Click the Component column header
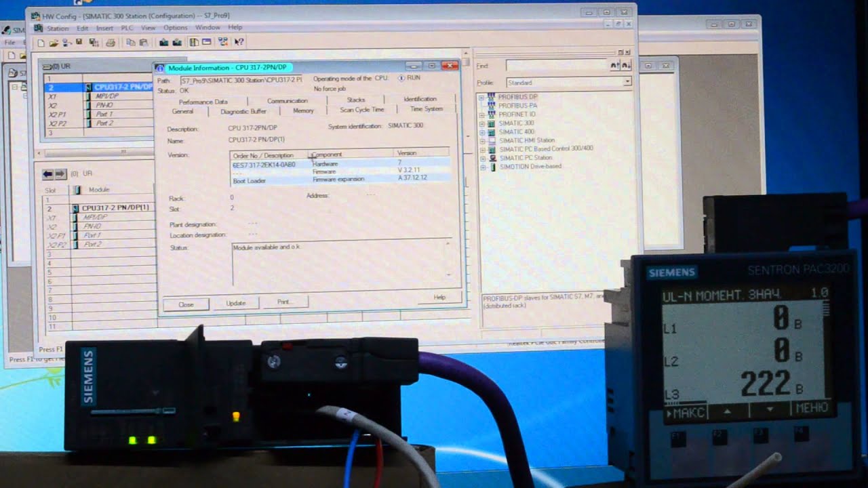The width and height of the screenshot is (868, 488). point(351,155)
